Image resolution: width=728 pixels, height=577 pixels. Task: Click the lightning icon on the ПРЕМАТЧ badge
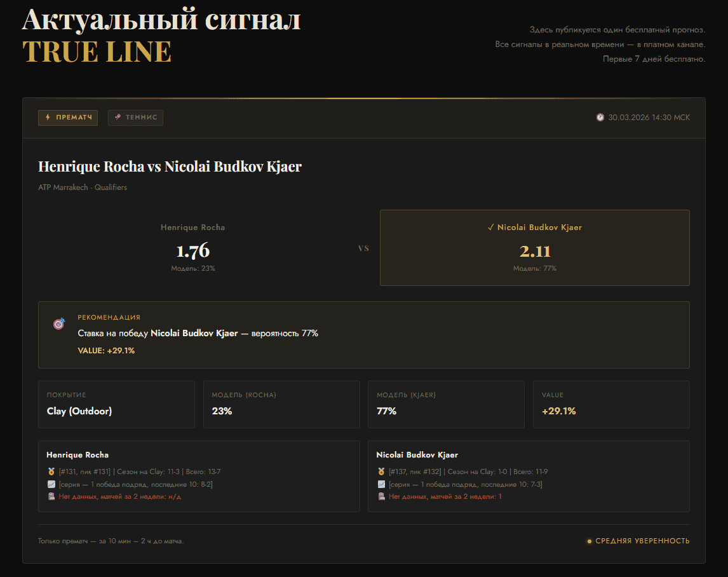point(46,118)
